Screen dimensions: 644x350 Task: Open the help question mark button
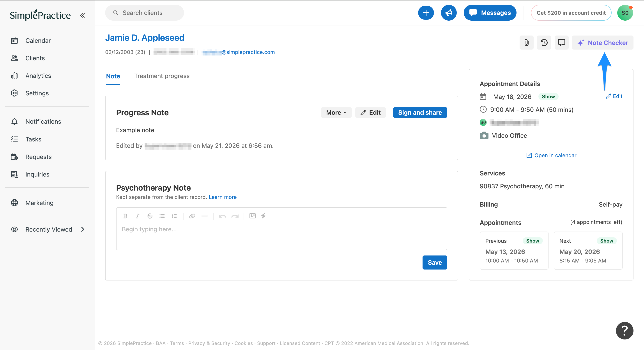[x=624, y=330]
